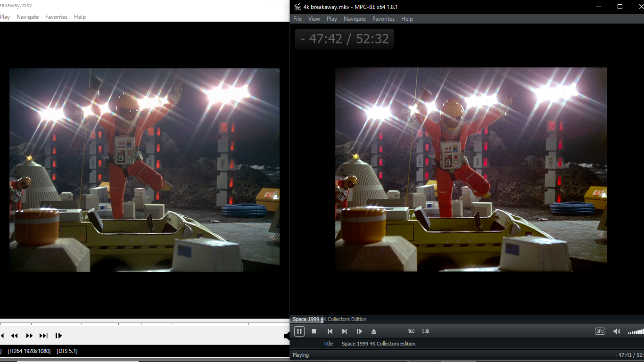This screenshot has height=362, width=644.
Task: Click the video frame in the left player window
Action: pyautogui.click(x=144, y=170)
